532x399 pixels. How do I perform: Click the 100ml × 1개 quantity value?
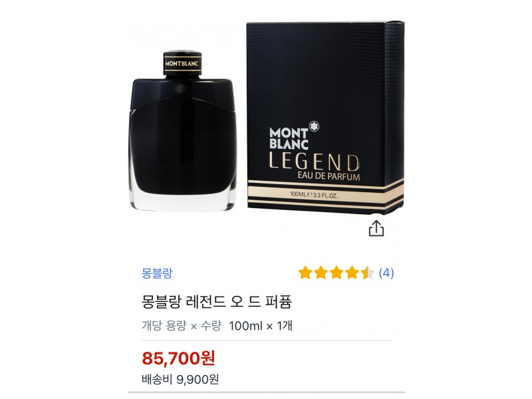[261, 326]
